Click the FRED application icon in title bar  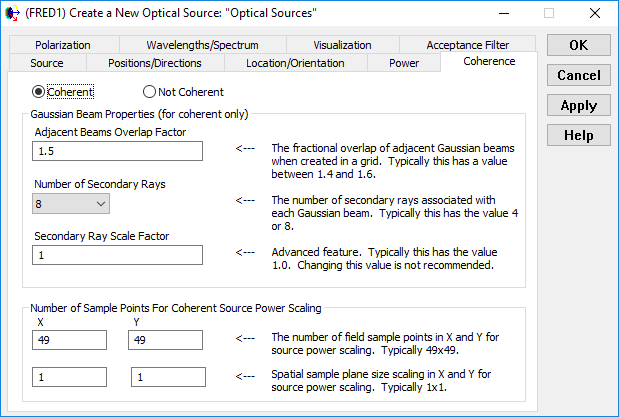click(13, 14)
